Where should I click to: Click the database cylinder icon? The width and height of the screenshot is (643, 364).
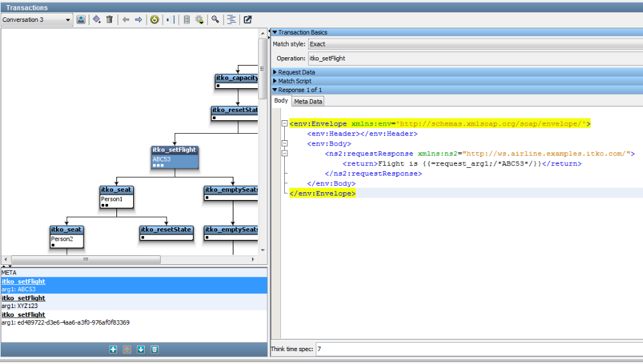pos(186,20)
